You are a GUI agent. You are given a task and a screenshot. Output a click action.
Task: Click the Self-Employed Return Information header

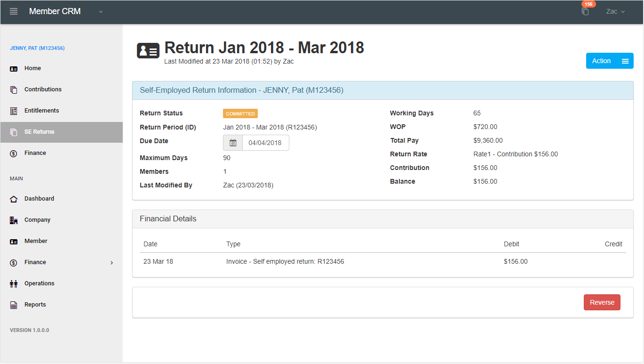(383, 90)
